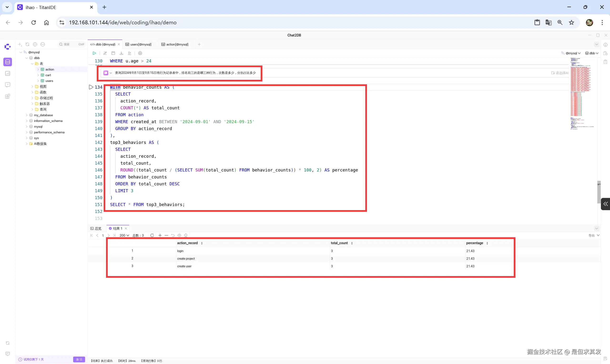The image size is (610, 364).
Task: Open editor settings gear icon
Action: coord(140,53)
